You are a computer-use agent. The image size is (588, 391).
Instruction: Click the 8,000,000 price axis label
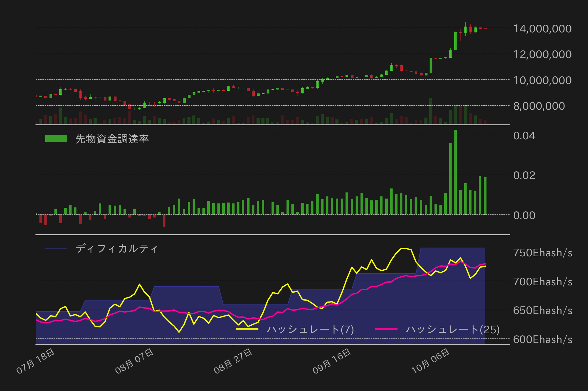pos(539,106)
